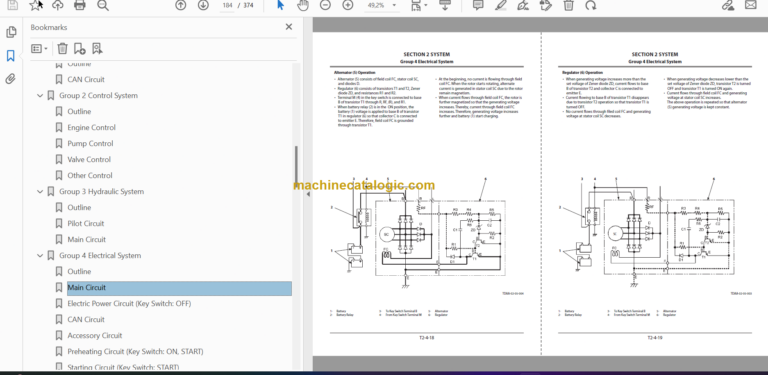Click the right page T2-4-19 circuit diagram
The width and height of the screenshot is (768, 375).
pos(646,234)
